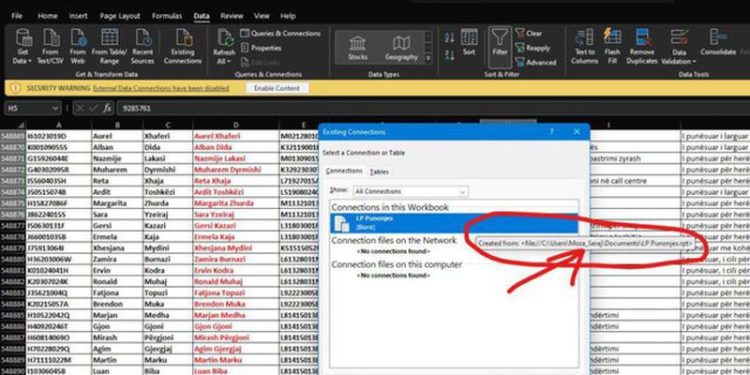Select cell with Aurel Xhaferi
750x375 pixels.
(x=235, y=136)
